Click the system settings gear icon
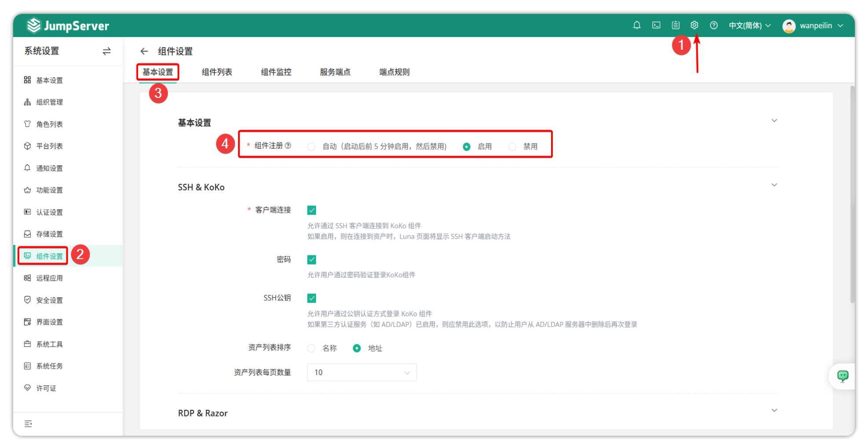Screen dimensions: 868x445 click(x=694, y=25)
